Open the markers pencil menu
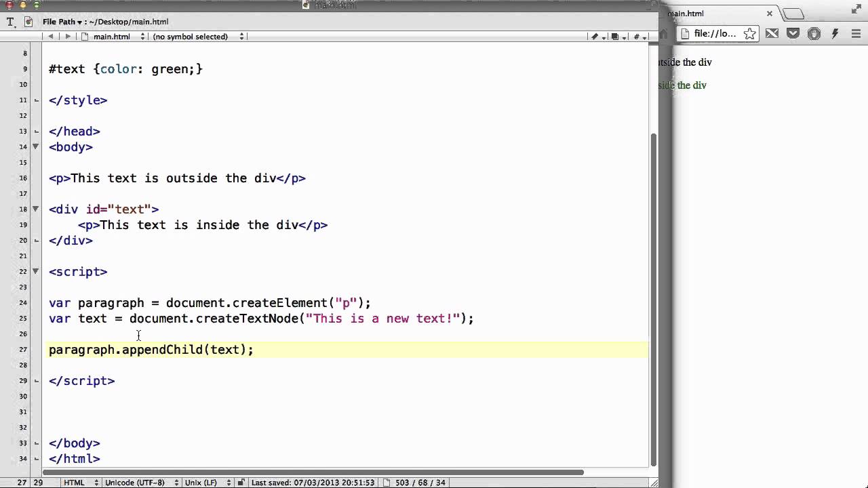The height and width of the screenshot is (488, 868). pos(597,37)
